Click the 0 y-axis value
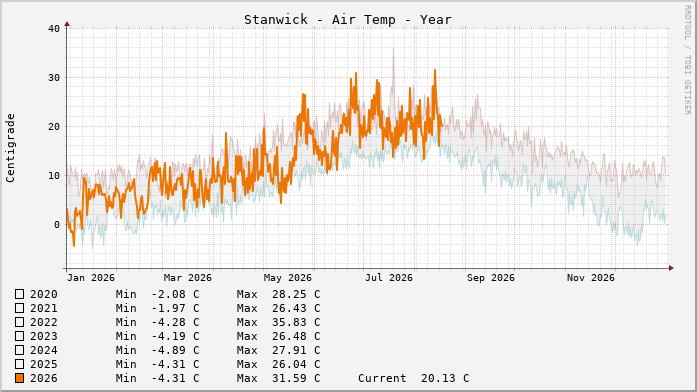The image size is (697, 392). coord(57,225)
